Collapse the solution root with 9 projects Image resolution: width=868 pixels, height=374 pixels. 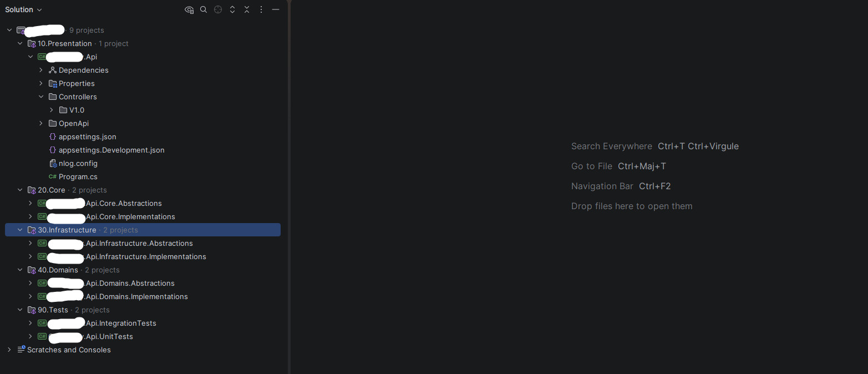[x=9, y=30]
